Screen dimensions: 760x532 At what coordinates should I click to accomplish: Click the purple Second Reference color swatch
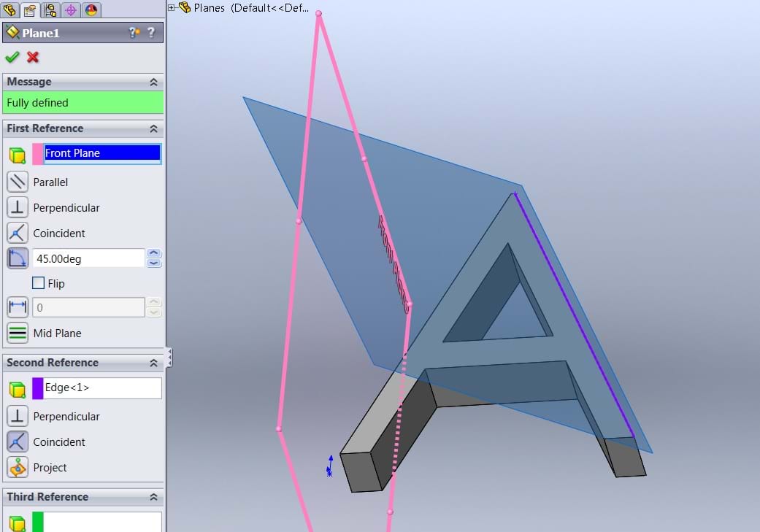(x=38, y=388)
